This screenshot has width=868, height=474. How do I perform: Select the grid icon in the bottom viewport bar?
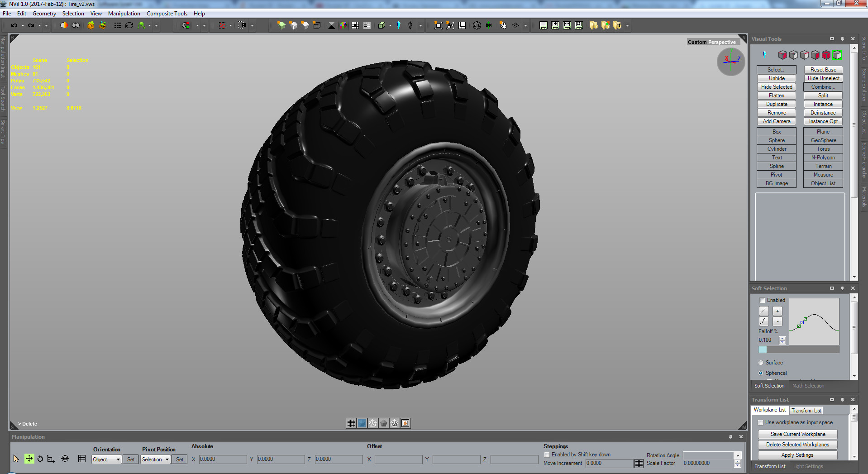[x=351, y=423]
